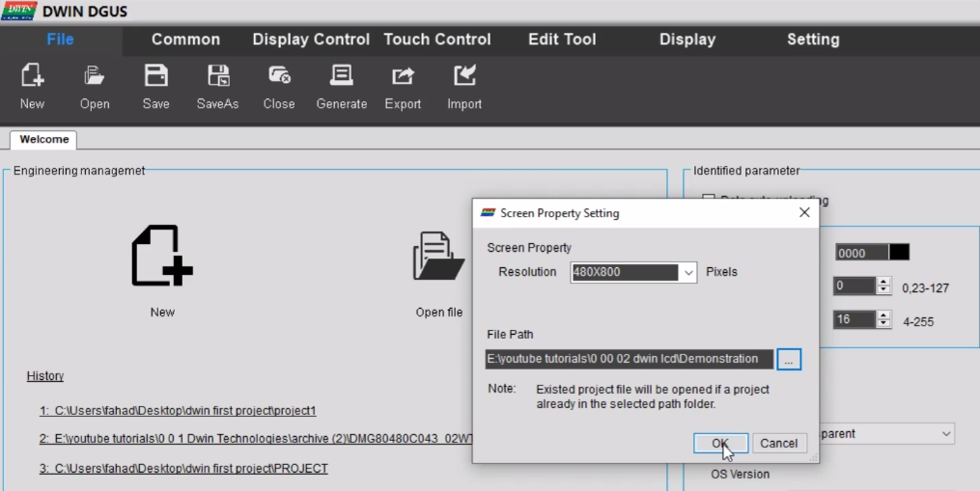Open history entry 1 project1

178,410
